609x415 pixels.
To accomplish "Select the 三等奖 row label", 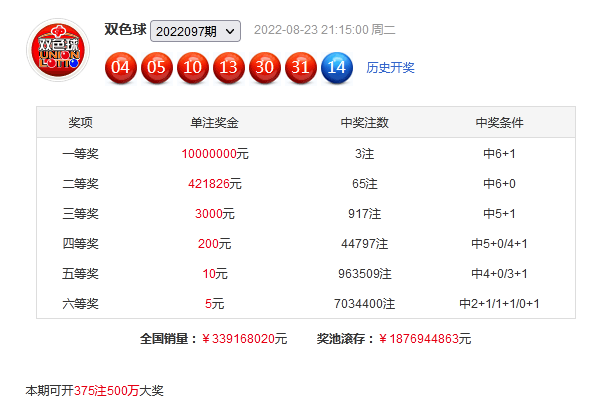I will [80, 214].
